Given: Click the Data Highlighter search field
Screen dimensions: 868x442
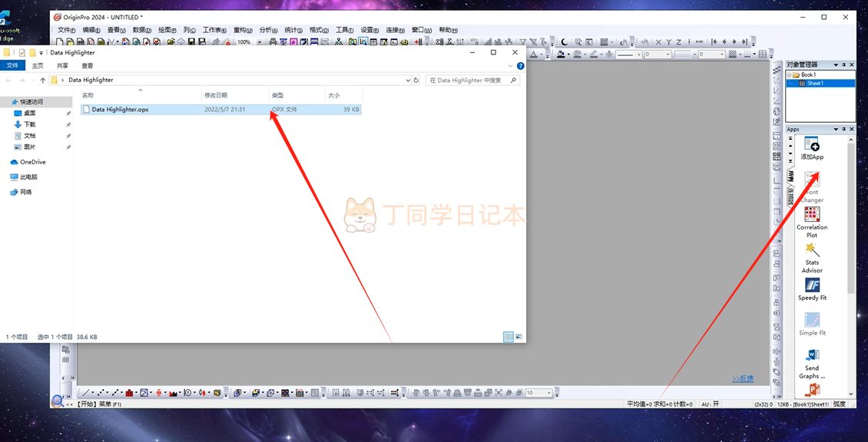Looking at the screenshot, I should (472, 81).
